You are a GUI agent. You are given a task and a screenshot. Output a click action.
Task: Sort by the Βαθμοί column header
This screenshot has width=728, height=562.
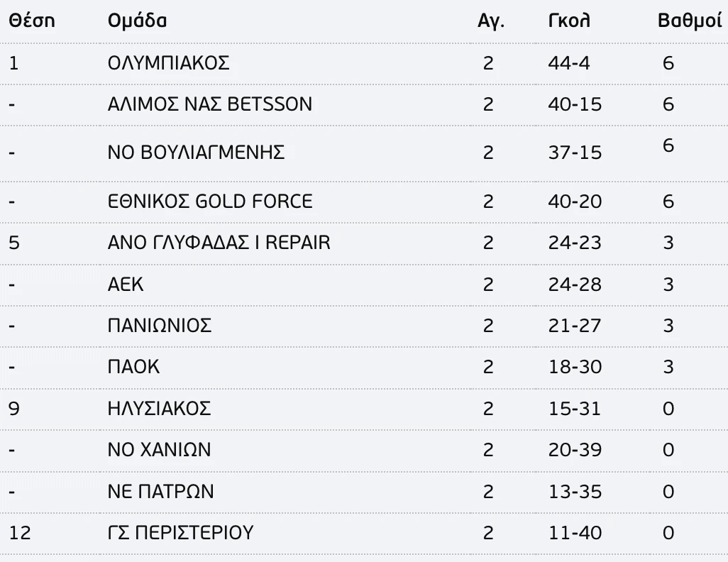tap(690, 21)
